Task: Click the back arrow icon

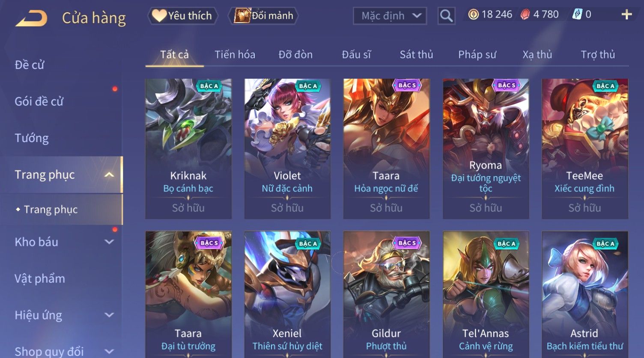Action: point(31,18)
